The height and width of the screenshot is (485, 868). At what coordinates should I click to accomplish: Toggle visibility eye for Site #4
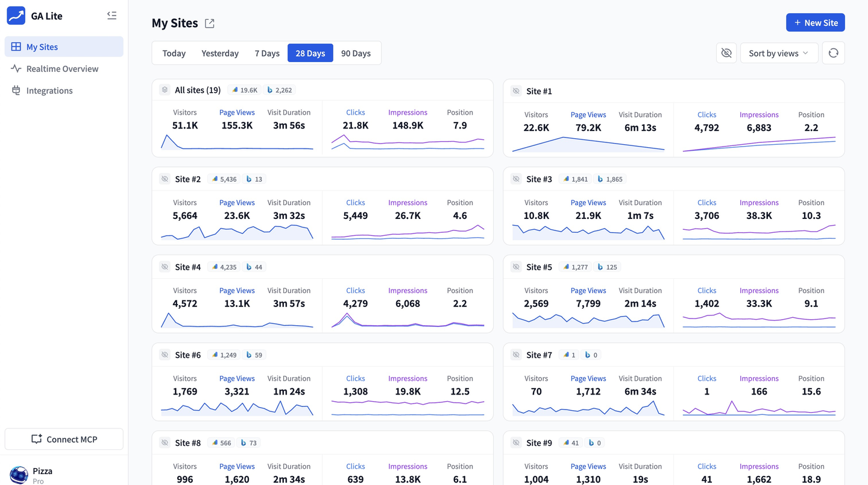pos(165,267)
